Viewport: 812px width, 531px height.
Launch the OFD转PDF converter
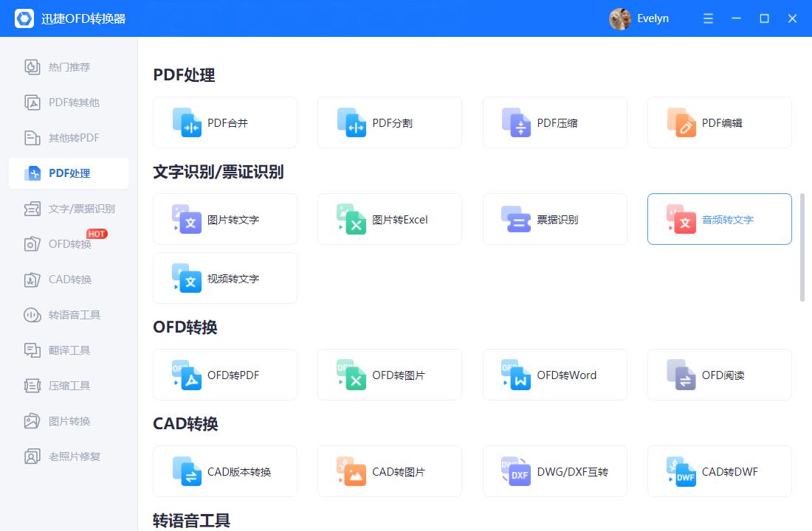pos(224,375)
